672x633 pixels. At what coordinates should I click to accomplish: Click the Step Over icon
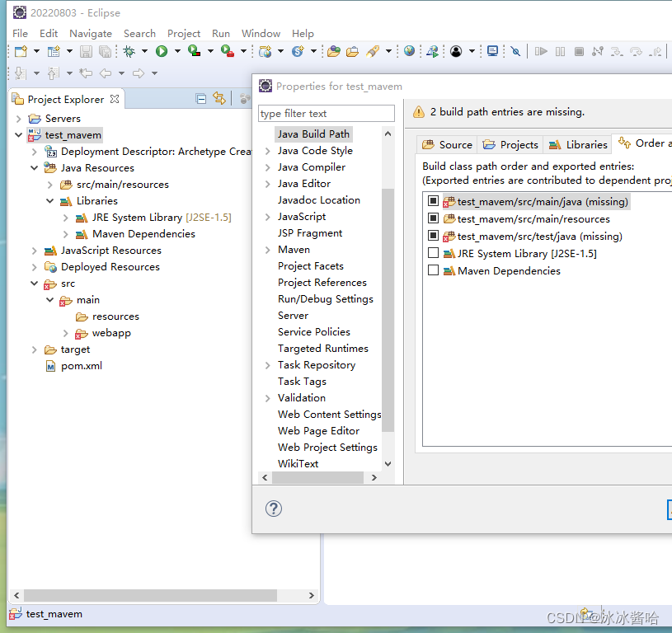tap(636, 52)
